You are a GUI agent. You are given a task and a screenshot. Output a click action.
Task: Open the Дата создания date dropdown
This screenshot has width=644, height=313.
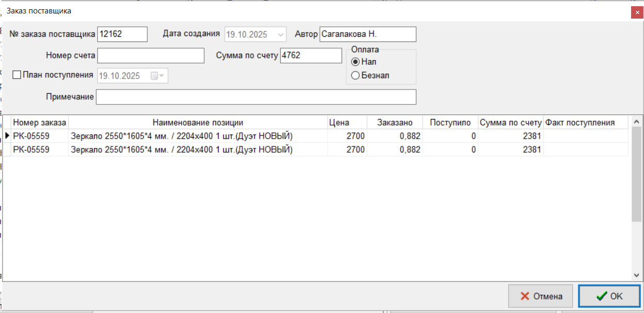coord(281,35)
